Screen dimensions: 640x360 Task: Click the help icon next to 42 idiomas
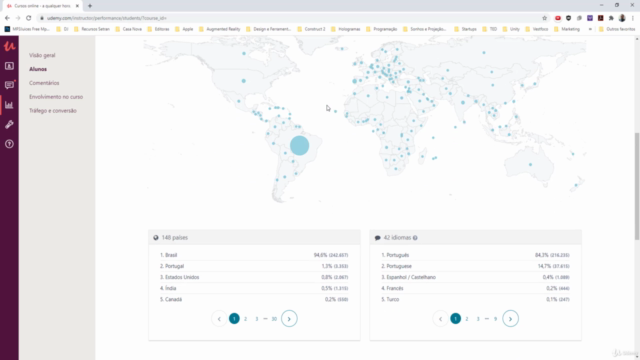[415, 238]
